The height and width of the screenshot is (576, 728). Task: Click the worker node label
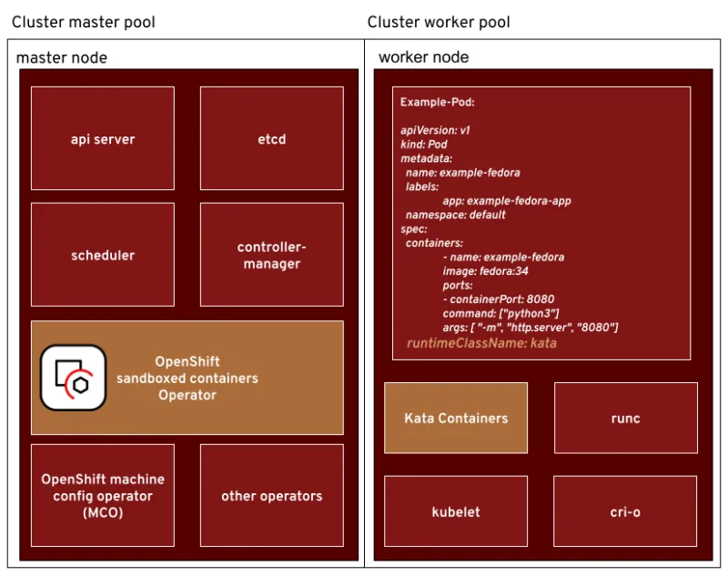tap(424, 57)
